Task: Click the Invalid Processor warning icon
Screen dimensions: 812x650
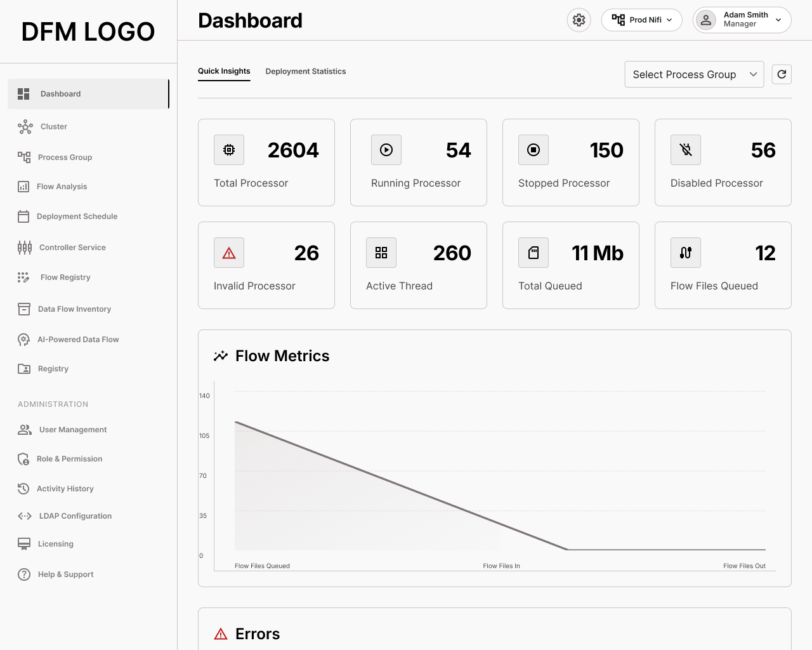Action: [x=229, y=253]
